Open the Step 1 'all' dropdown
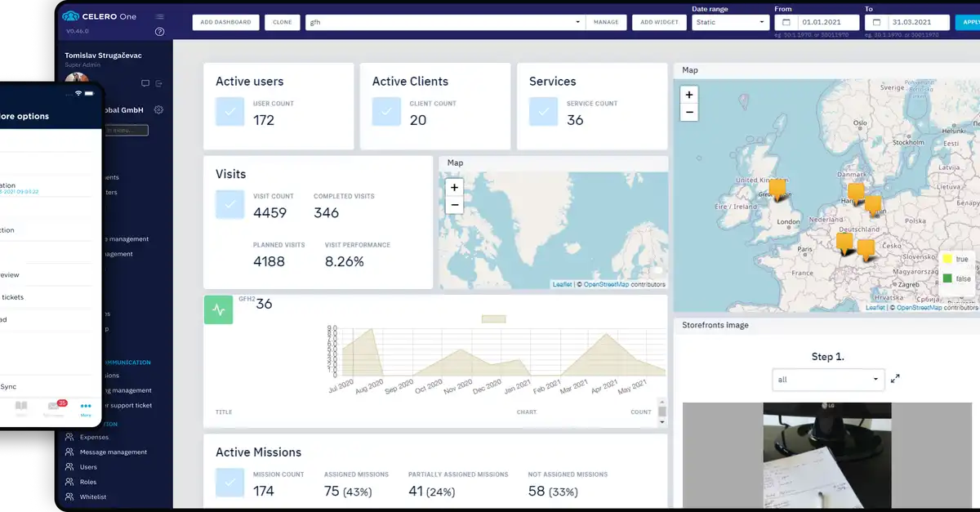This screenshot has width=980, height=512. 828,380
